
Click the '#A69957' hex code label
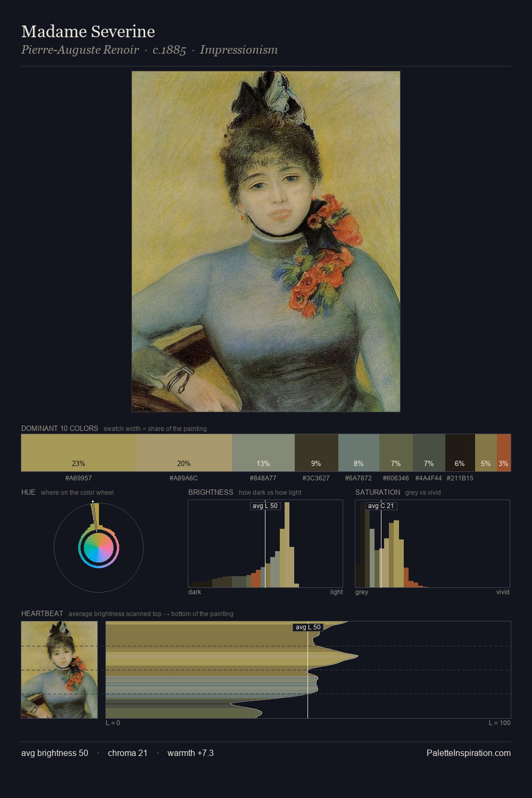point(79,478)
